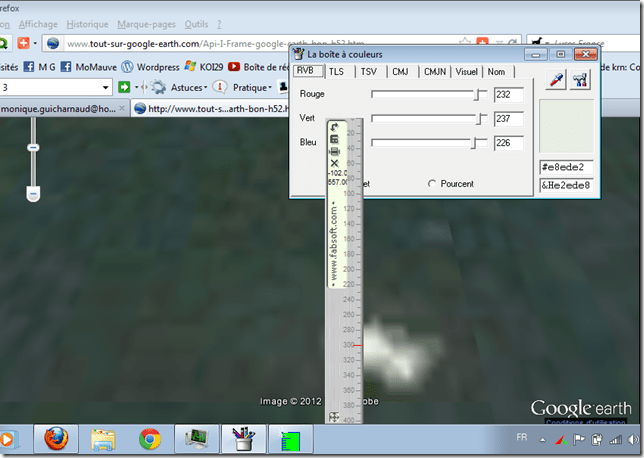The image size is (644, 458).
Task: Select the Pourcent radio button
Action: point(432,184)
